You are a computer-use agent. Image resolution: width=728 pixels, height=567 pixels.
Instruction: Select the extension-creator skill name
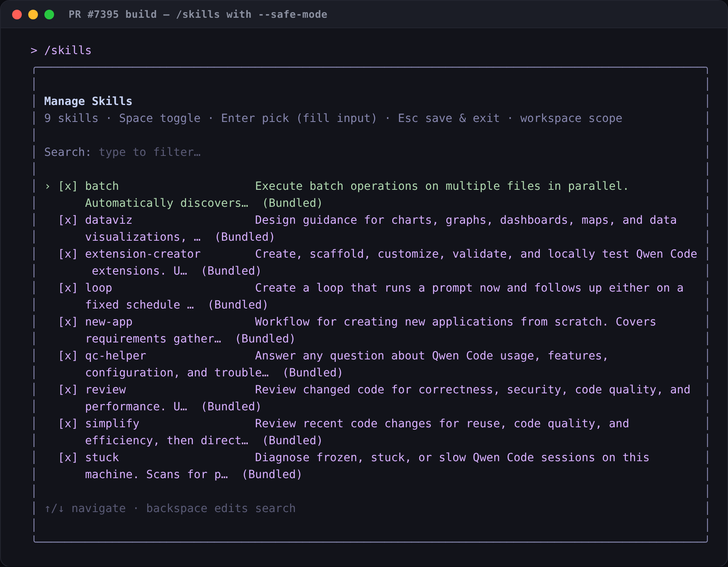pyautogui.click(x=143, y=254)
